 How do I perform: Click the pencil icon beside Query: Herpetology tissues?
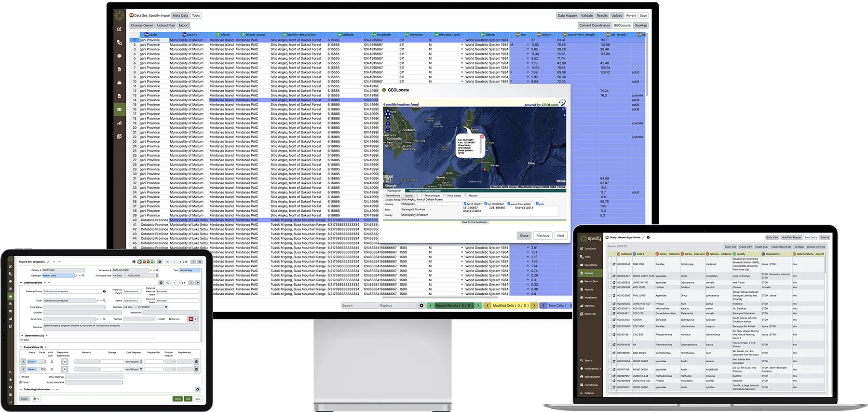click(x=643, y=237)
